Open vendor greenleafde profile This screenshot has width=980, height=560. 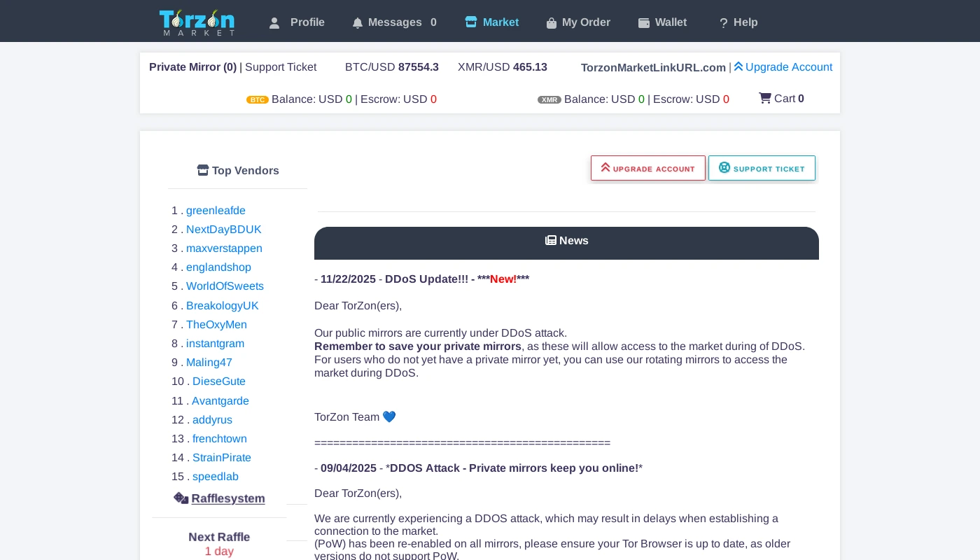216,210
